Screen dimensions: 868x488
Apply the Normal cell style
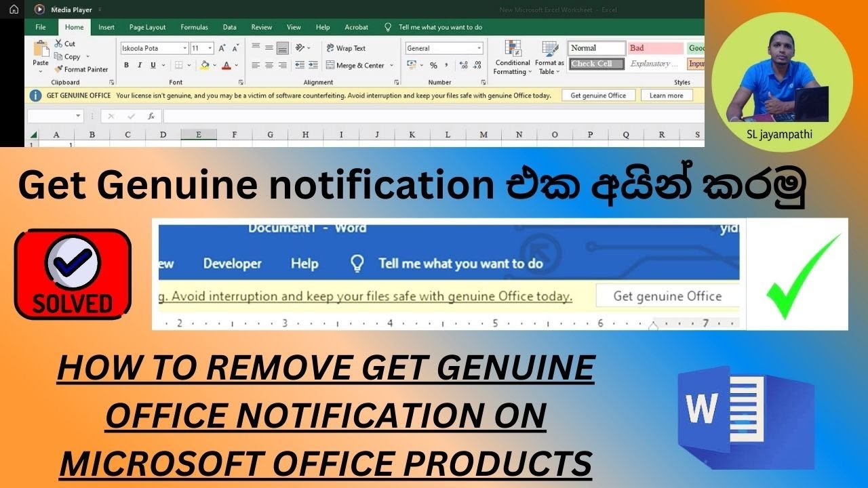[x=597, y=48]
